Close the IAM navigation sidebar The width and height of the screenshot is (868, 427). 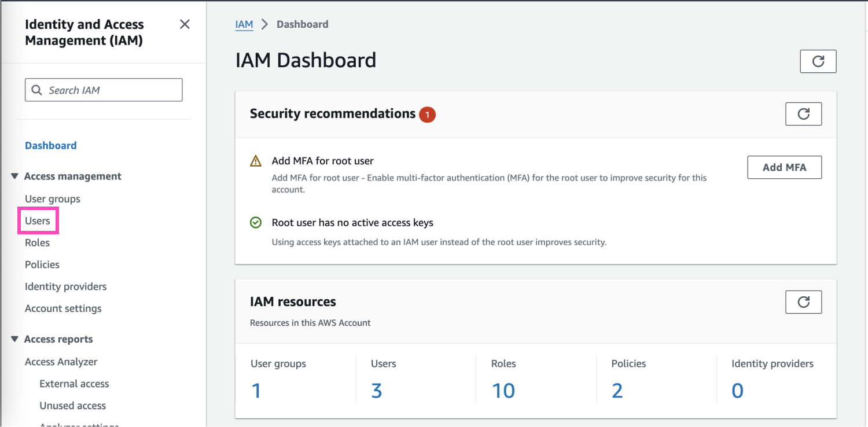[x=185, y=24]
